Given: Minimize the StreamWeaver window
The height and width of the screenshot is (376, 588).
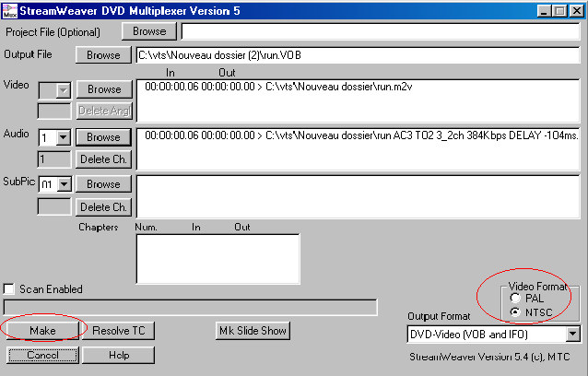Looking at the screenshot, I should tap(544, 11).
